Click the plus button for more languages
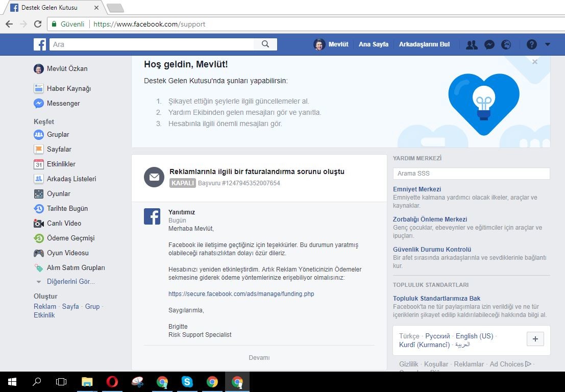 535,339
